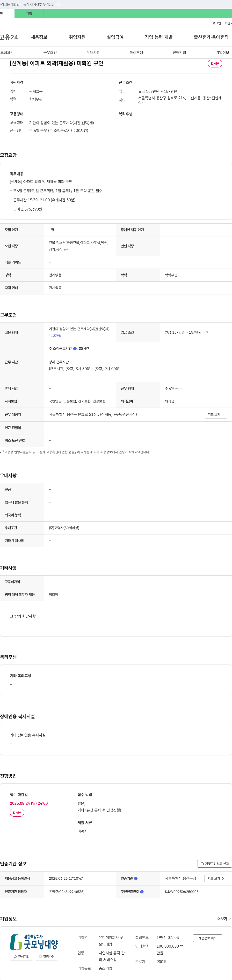Click 사업시설 유지.관리 서비스업 industry text
Image resolution: width=232 pixels, height=980 pixels.
pos(112,956)
